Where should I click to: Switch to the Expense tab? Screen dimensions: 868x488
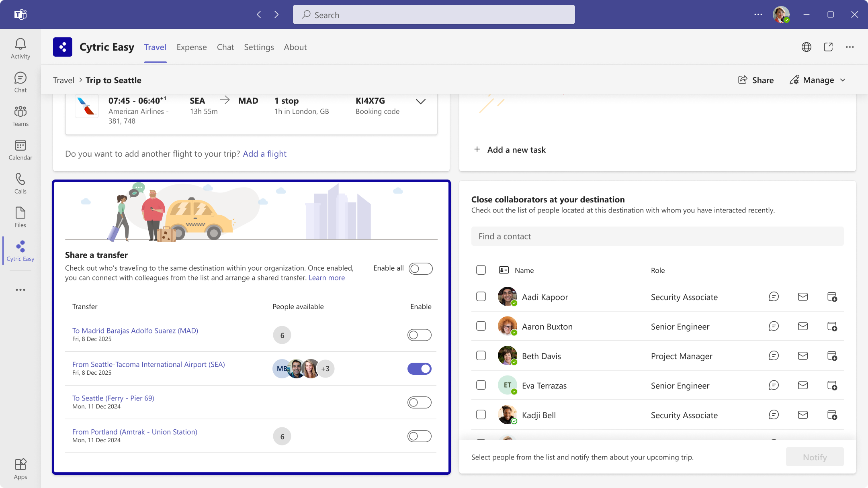[191, 47]
